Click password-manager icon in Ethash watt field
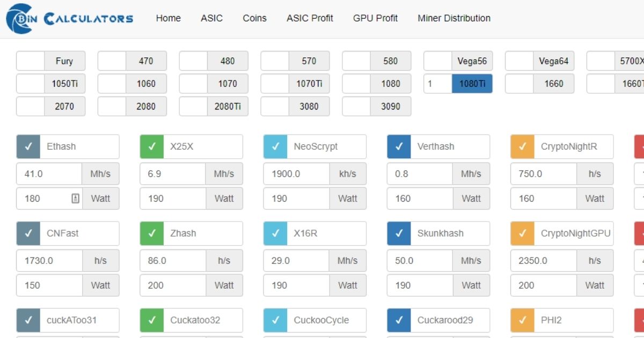The image size is (644, 338). [75, 199]
